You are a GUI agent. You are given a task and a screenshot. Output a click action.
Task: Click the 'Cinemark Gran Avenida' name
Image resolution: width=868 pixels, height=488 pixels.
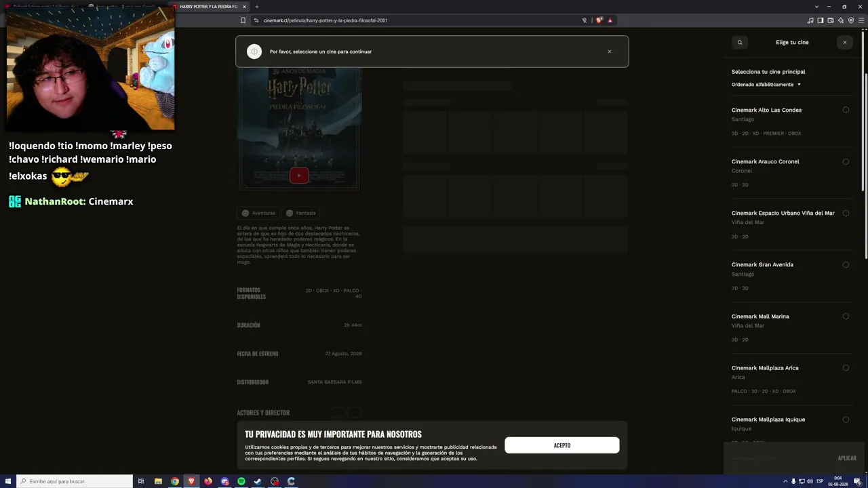762,264
